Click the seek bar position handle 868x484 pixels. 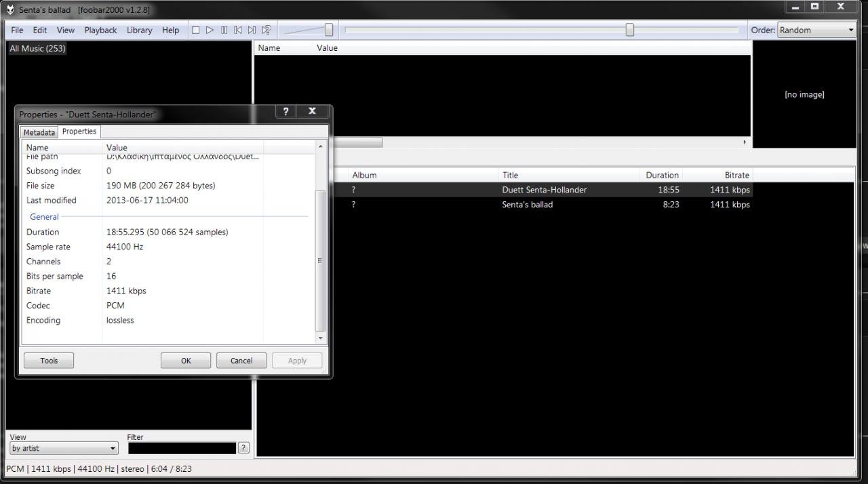(x=629, y=30)
